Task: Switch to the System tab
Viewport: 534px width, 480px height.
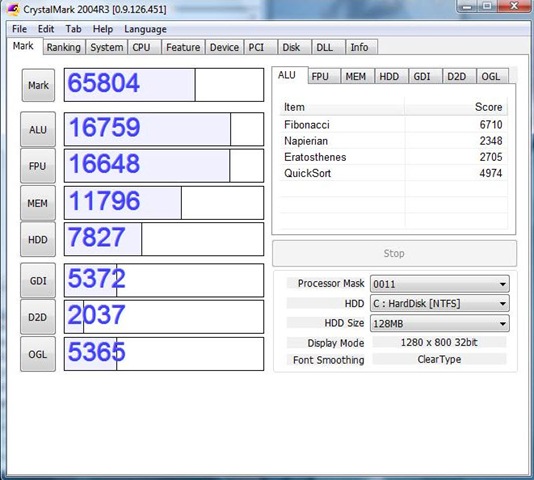Action: (x=107, y=47)
